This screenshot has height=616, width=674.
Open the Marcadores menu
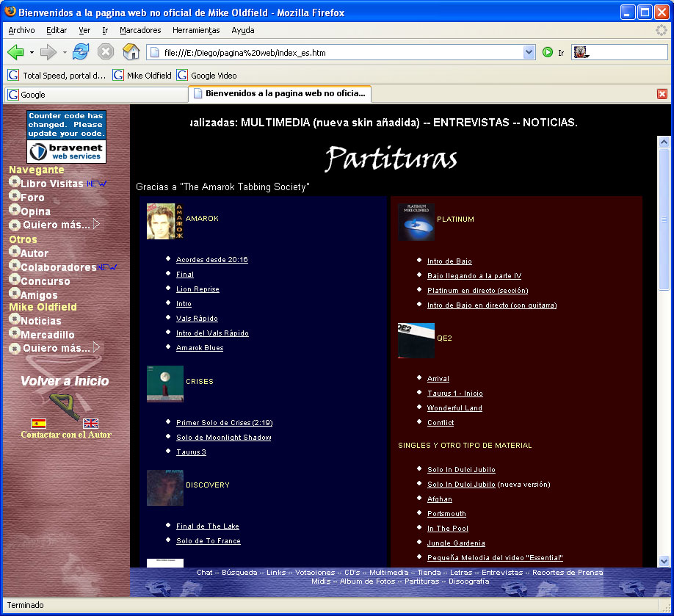pos(140,30)
